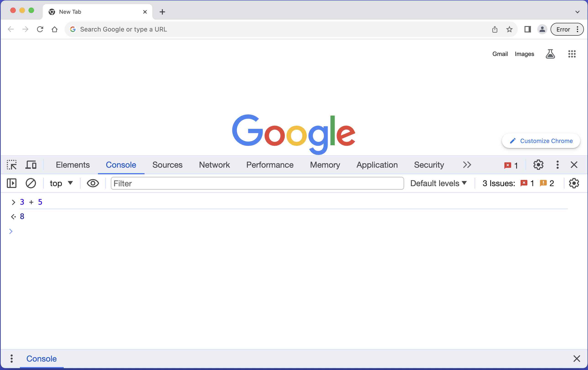This screenshot has height=370, width=588.
Task: Click the 3 + 5 console input entry
Action: (x=31, y=202)
